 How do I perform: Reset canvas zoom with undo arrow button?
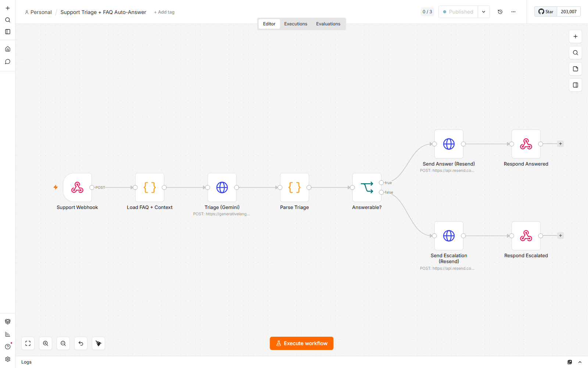click(81, 343)
